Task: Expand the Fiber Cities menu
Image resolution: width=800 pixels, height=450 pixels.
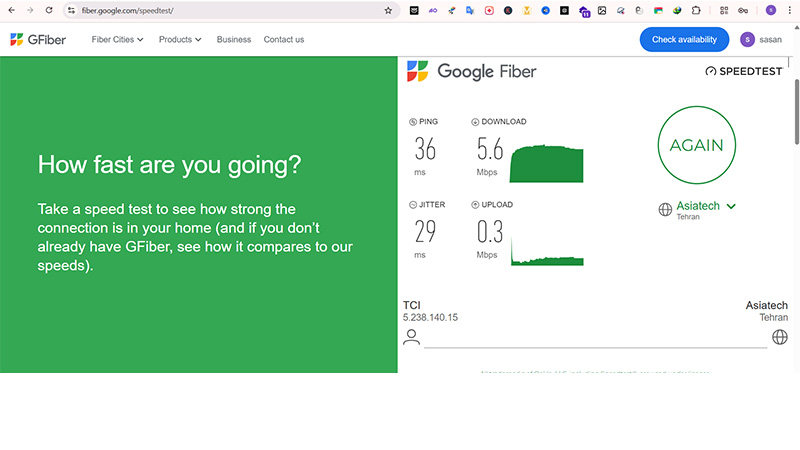Action: [117, 39]
